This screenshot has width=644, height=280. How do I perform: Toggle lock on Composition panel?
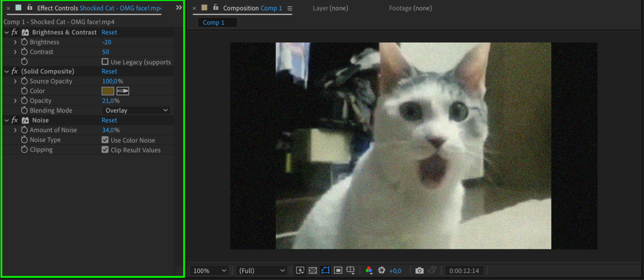pos(216,7)
